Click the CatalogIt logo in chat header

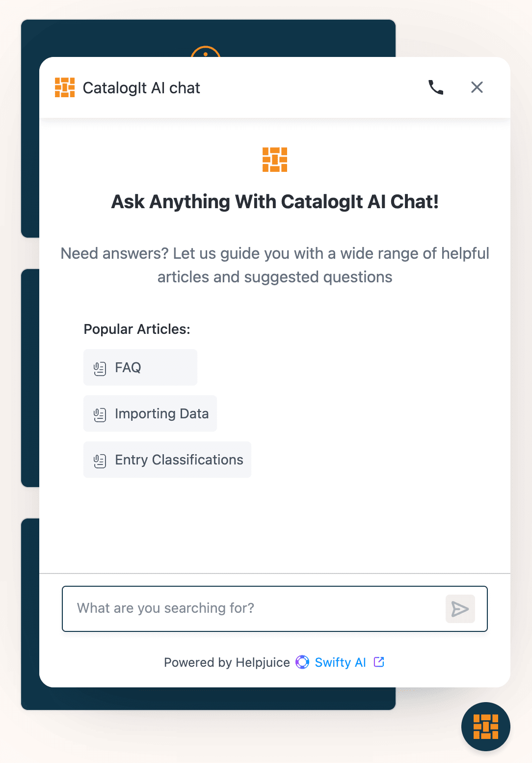pyautogui.click(x=65, y=87)
